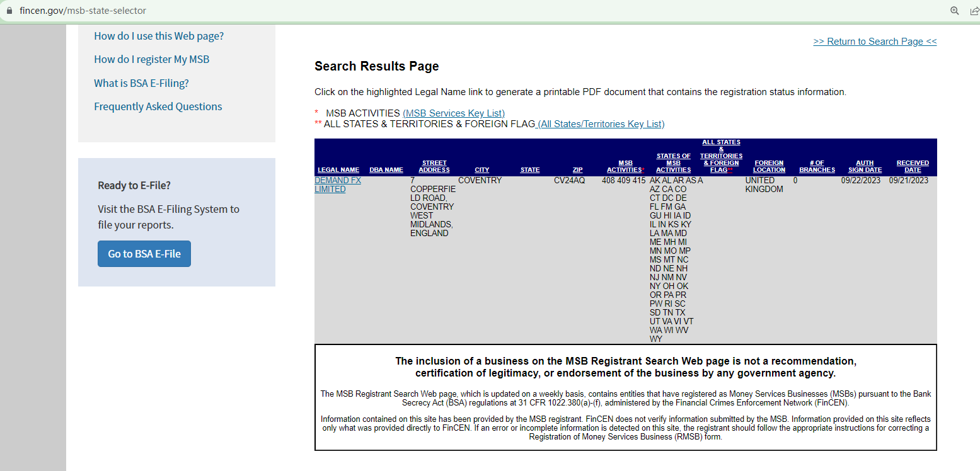The height and width of the screenshot is (471, 980).
Task: Sort by ALL STATES & TERRITORIES & FOREIGN FLAG header
Action: (722, 156)
